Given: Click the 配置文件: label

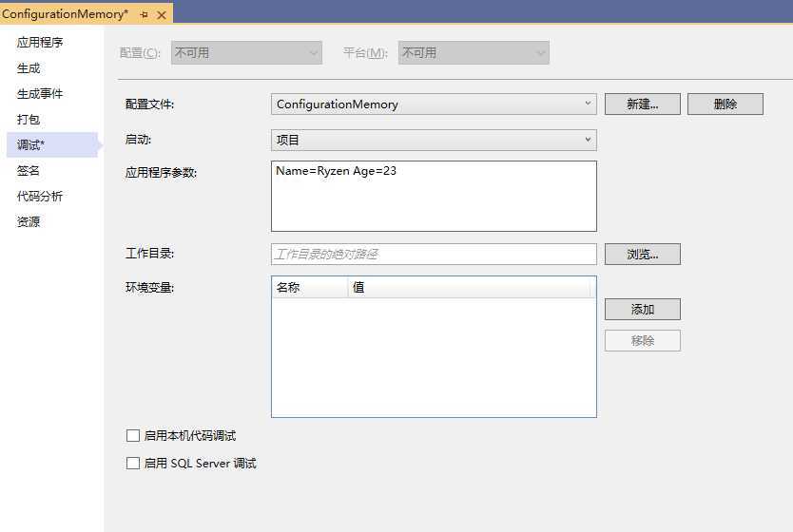Looking at the screenshot, I should coord(149,104).
